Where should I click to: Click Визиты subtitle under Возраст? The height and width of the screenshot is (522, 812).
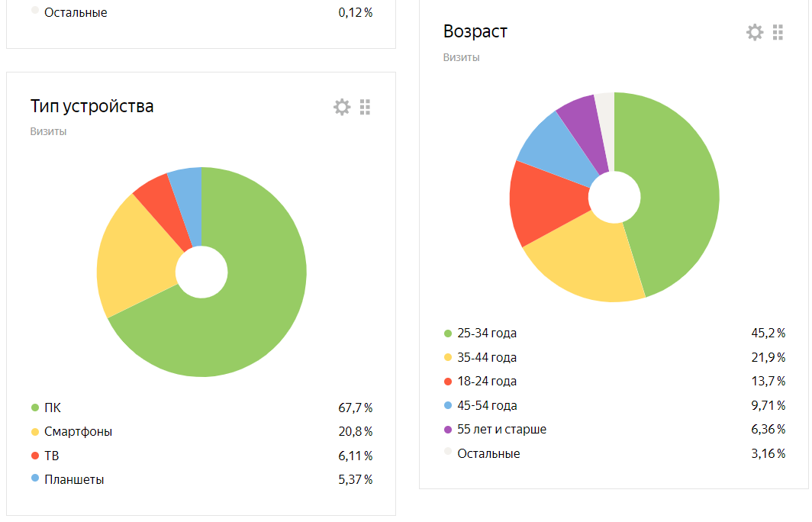pyautogui.click(x=461, y=57)
